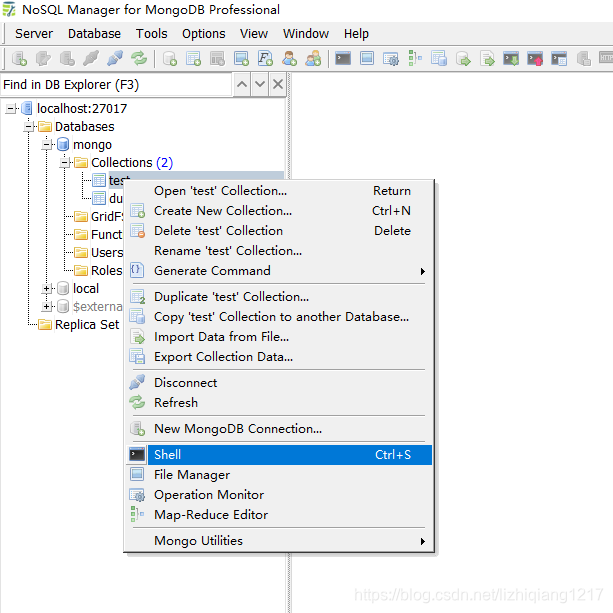
Task: Close the Find in DB Explorer bar
Action: (x=278, y=84)
